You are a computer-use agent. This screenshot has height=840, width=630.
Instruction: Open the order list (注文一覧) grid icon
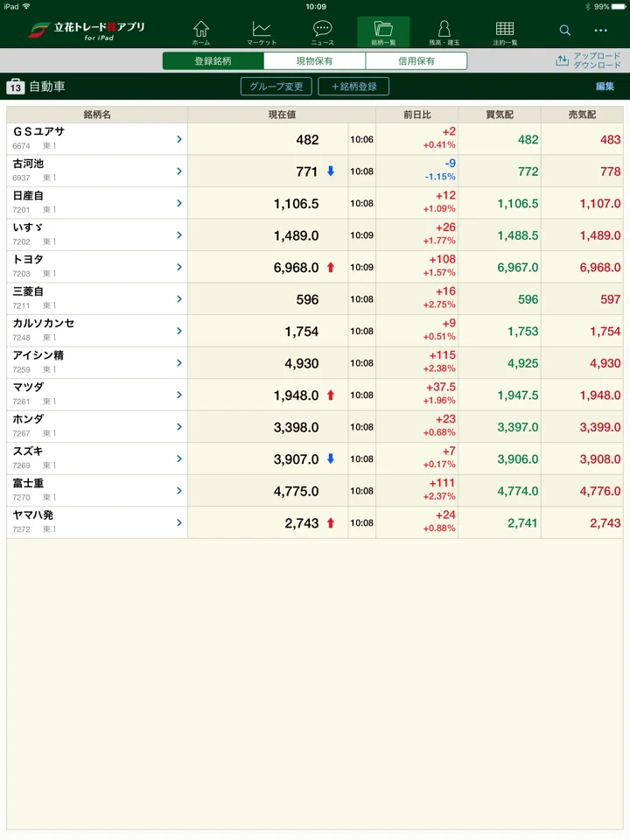[x=505, y=32]
